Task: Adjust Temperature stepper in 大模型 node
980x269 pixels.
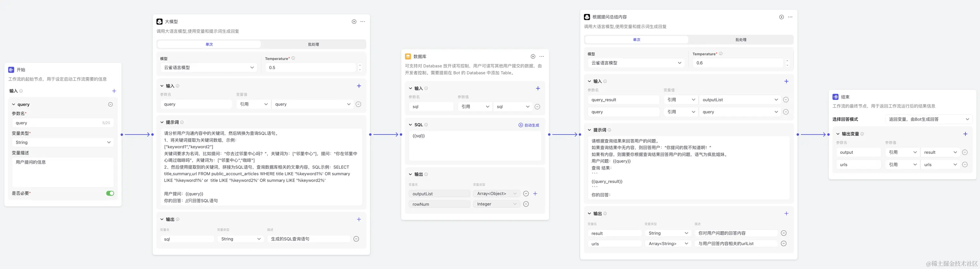Action: [x=360, y=68]
